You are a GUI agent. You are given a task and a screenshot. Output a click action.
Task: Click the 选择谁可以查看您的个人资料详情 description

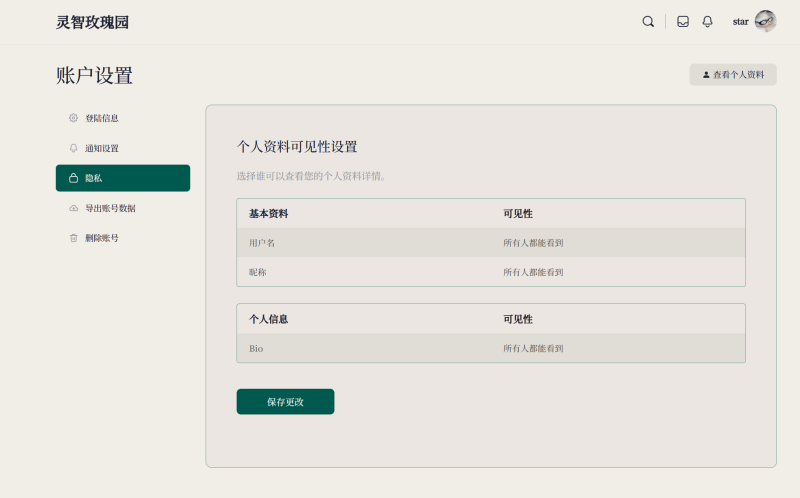click(311, 176)
